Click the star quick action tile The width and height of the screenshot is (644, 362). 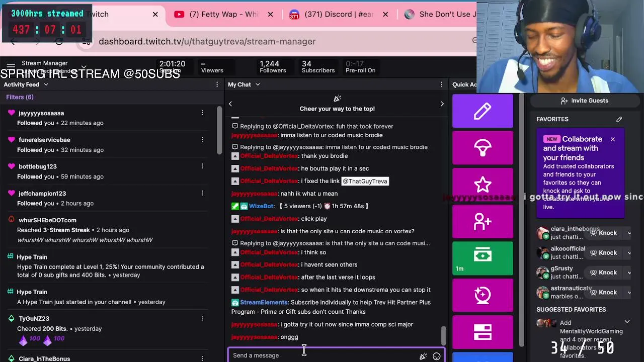point(482,185)
